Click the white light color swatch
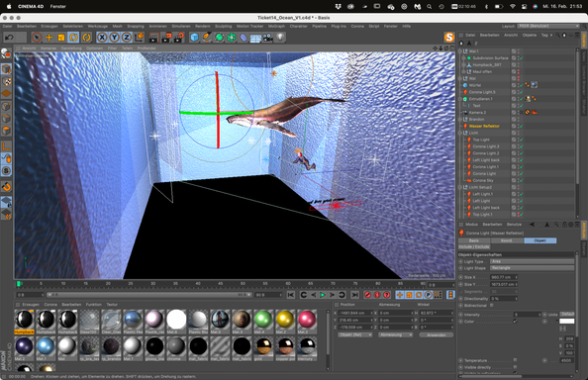 click(x=566, y=322)
